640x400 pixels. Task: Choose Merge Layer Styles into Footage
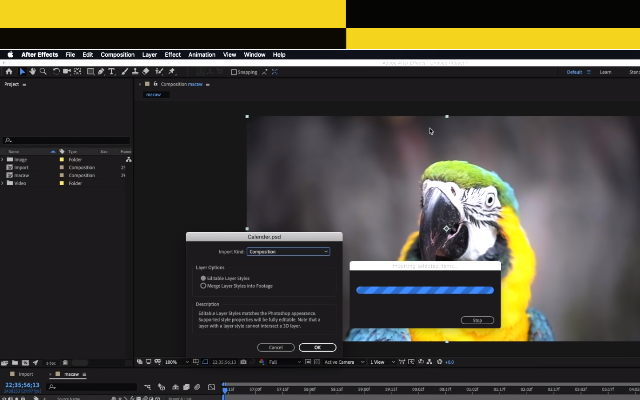(x=204, y=286)
